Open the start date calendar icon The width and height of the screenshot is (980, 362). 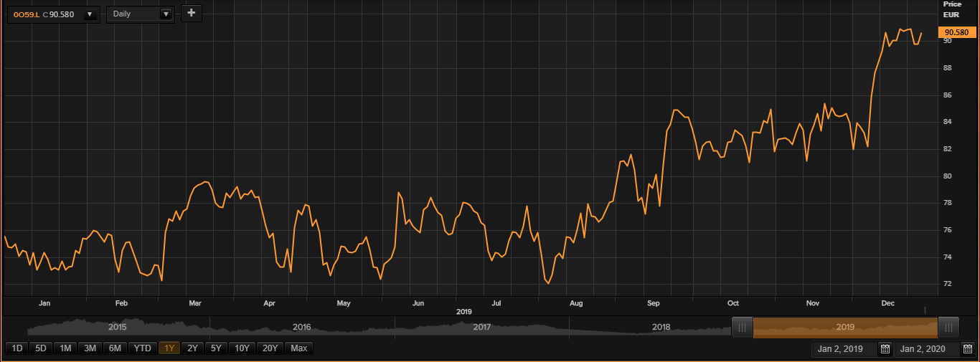(x=885, y=349)
